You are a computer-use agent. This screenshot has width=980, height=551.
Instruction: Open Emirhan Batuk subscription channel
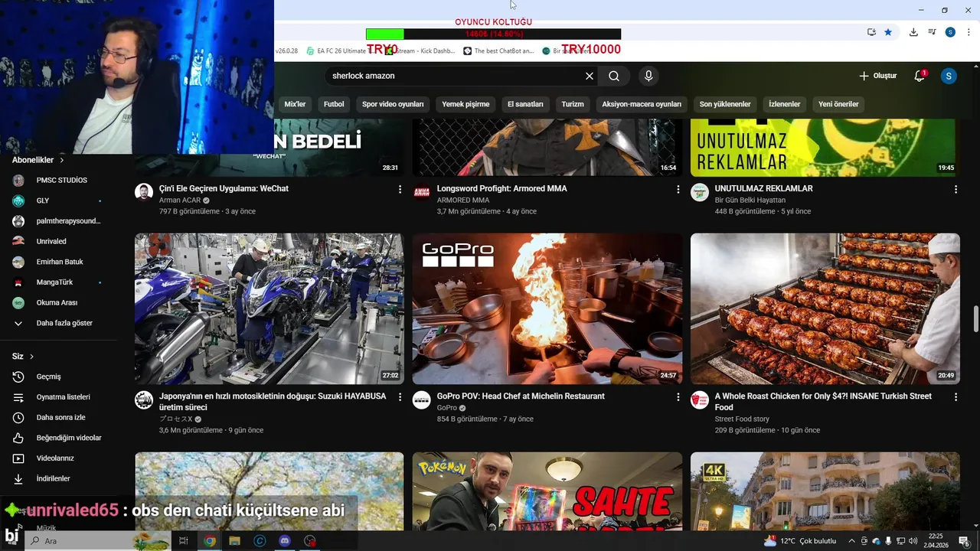(58, 262)
